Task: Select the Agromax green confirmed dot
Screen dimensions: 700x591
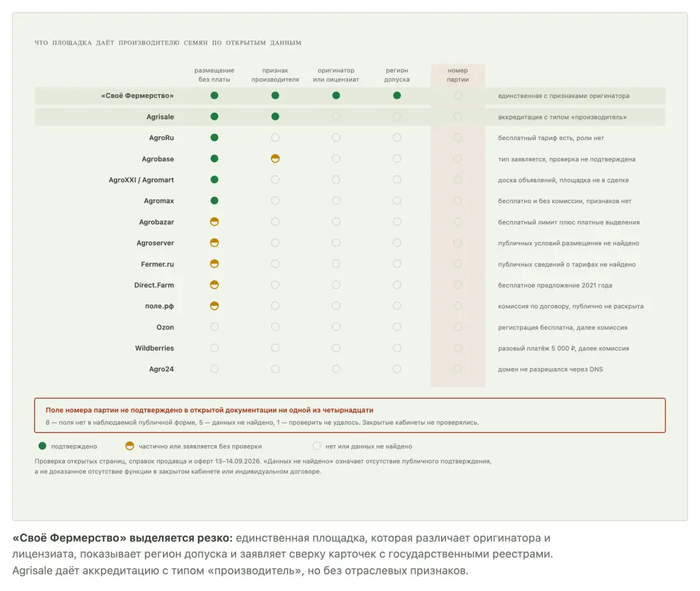Action: click(x=214, y=201)
